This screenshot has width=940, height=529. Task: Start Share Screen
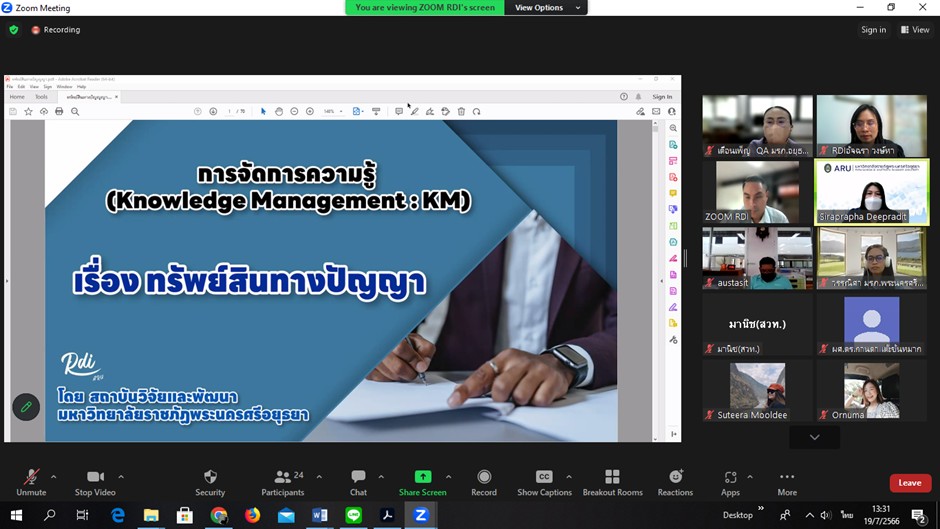(x=423, y=483)
